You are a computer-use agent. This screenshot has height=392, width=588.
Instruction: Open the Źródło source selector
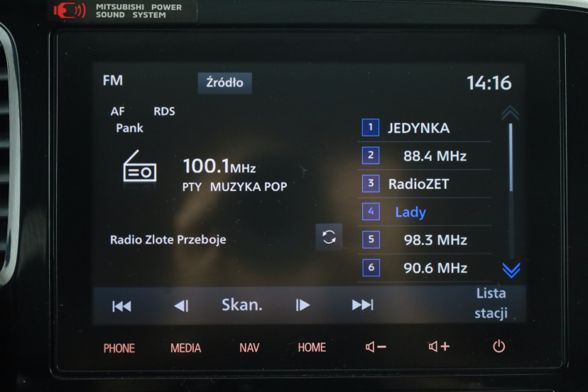tap(224, 82)
